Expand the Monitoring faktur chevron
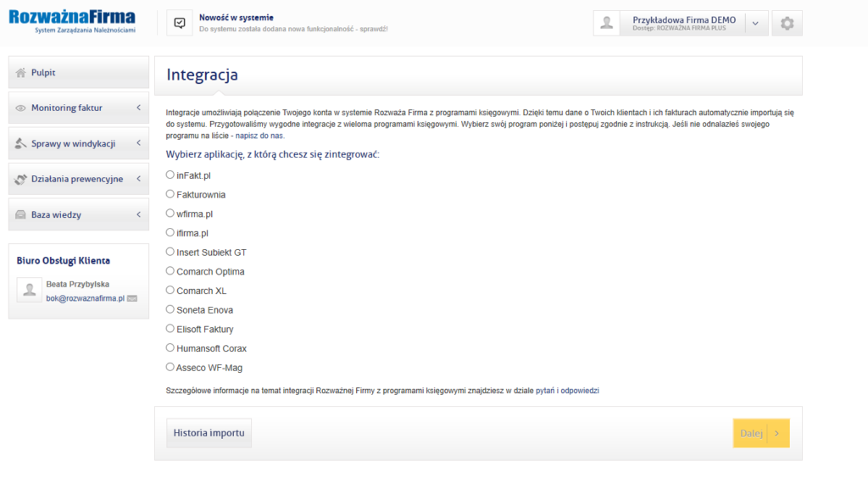868x483 pixels. pos(138,108)
